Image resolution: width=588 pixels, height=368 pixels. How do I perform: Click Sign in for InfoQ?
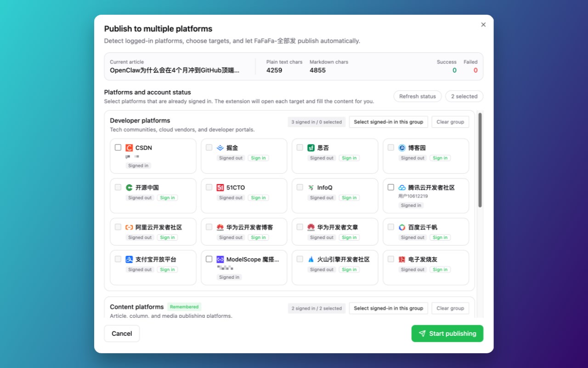tap(349, 198)
